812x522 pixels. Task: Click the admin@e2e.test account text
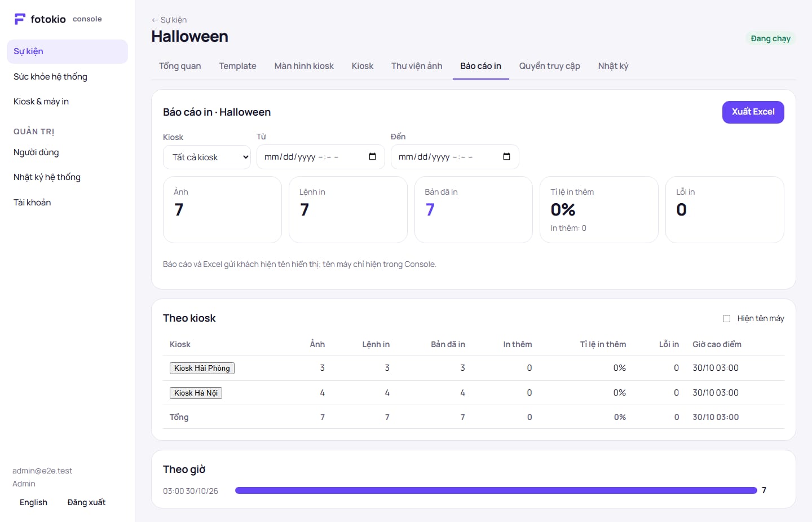(42, 471)
